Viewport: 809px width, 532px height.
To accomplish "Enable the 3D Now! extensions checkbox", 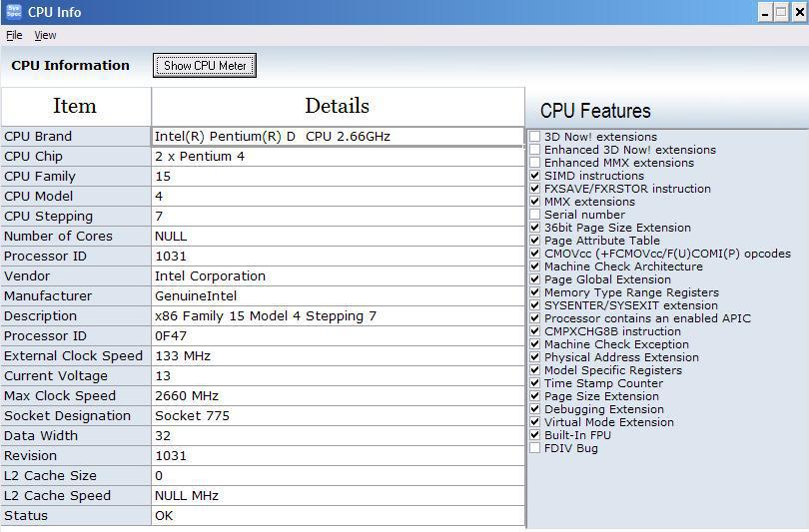I will pos(535,137).
